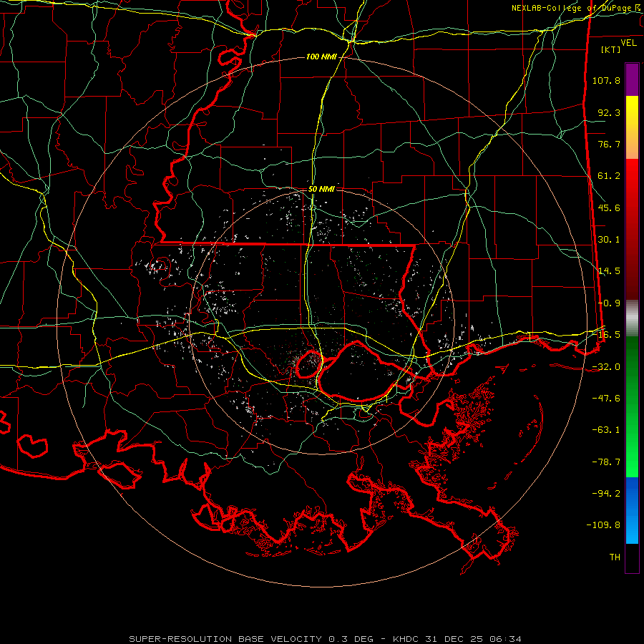This screenshot has width=644, height=644.
Task: Click the 30.1 velocity scale value
Action: [609, 240]
